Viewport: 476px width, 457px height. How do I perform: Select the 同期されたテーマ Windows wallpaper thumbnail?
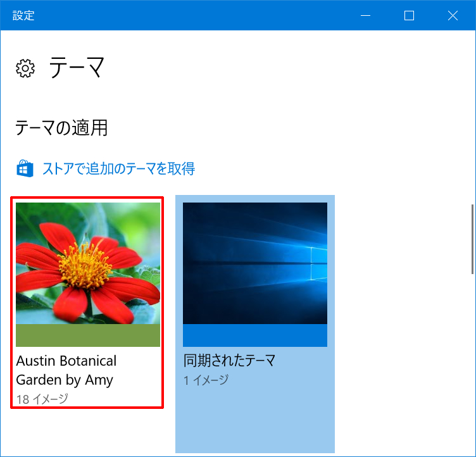(x=255, y=263)
